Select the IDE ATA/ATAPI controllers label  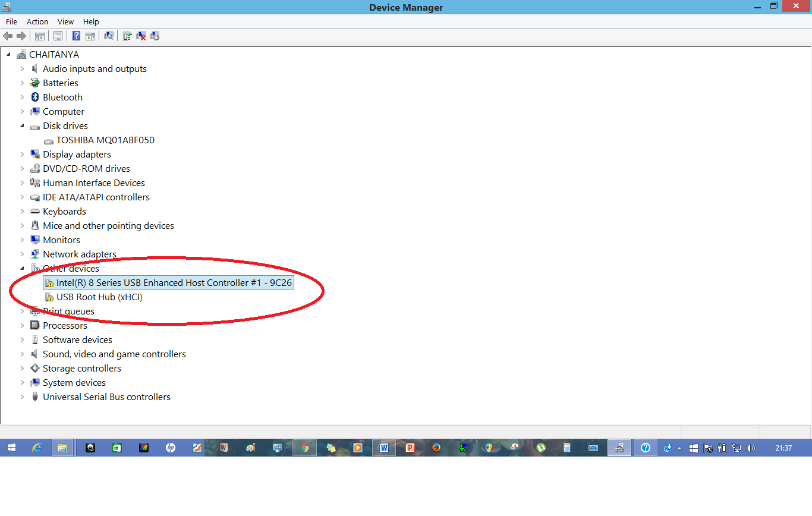96,197
